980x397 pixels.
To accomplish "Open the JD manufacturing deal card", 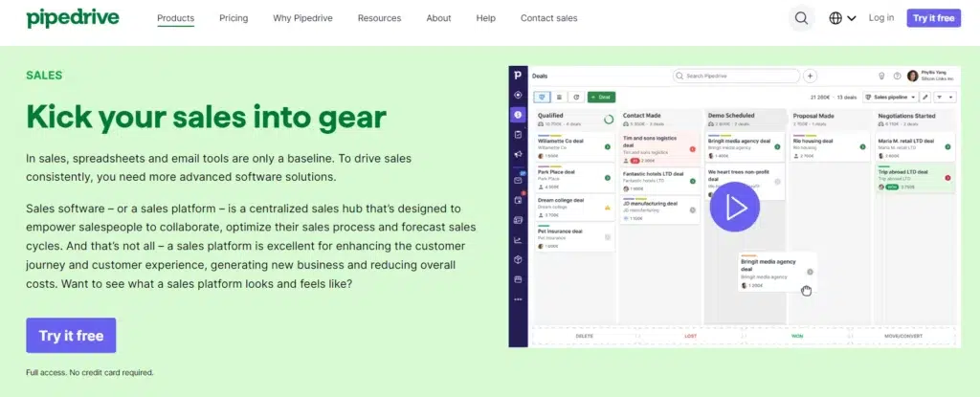I will click(659, 210).
